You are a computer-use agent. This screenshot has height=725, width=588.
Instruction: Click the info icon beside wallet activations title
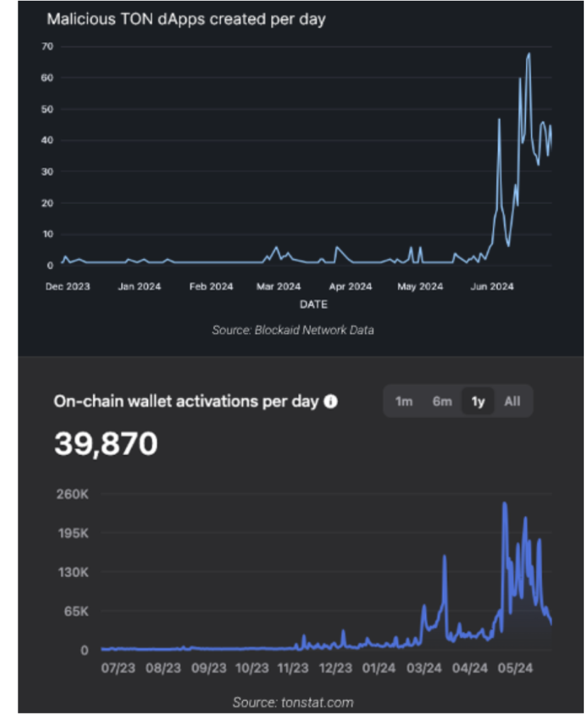330,401
